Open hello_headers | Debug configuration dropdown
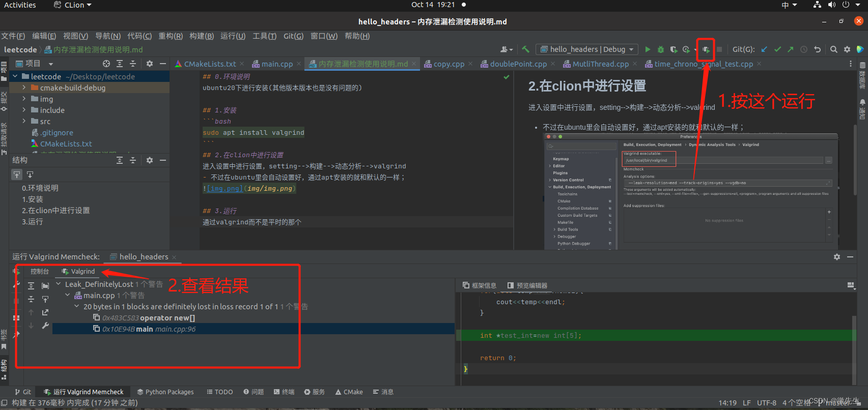Image resolution: width=868 pixels, height=410 pixels. coord(586,49)
